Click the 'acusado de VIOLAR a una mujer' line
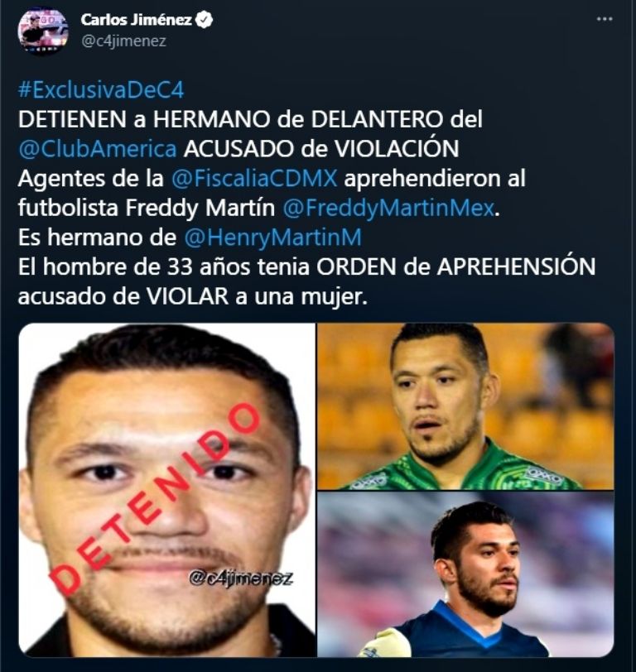This screenshot has height=672, width=636. pos(193,296)
